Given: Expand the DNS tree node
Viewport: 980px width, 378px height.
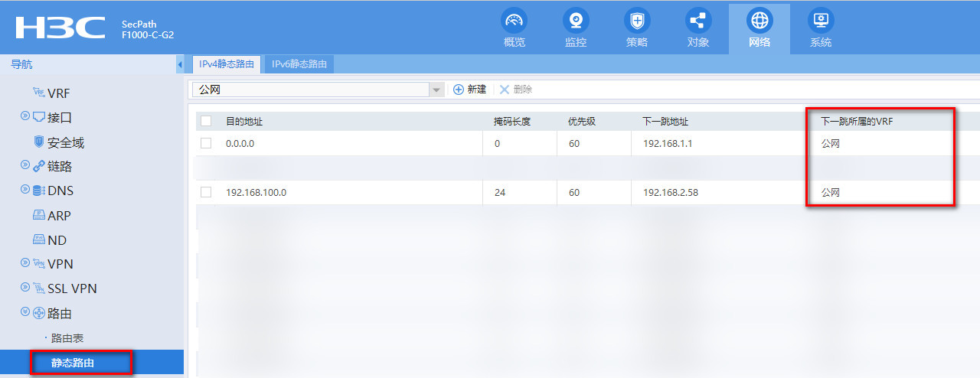Looking at the screenshot, I should click(25, 191).
